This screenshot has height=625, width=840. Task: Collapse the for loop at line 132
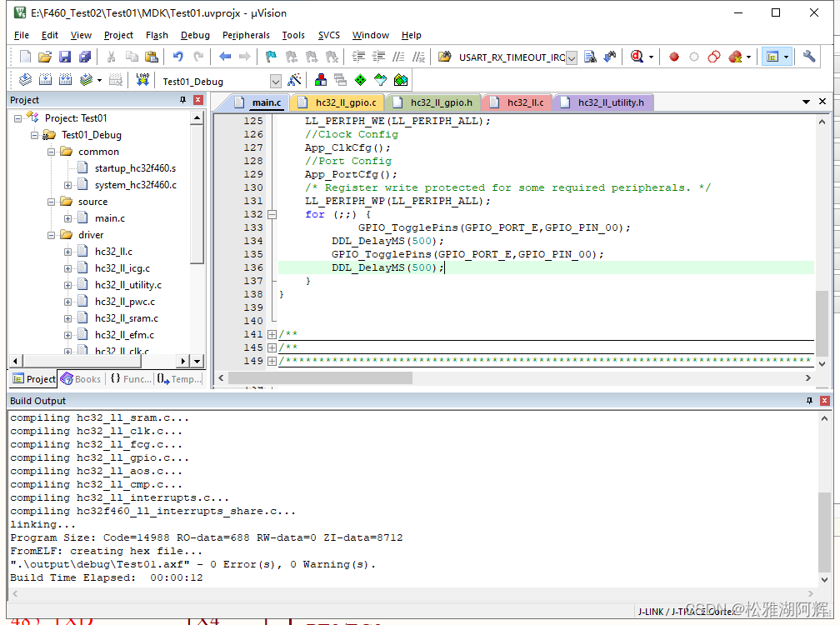pos(272,214)
